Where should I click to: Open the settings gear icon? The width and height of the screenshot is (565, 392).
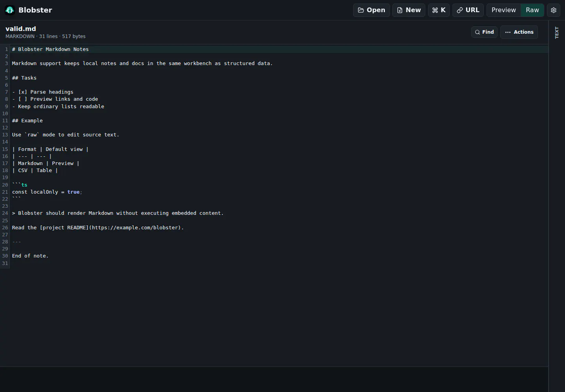554,10
